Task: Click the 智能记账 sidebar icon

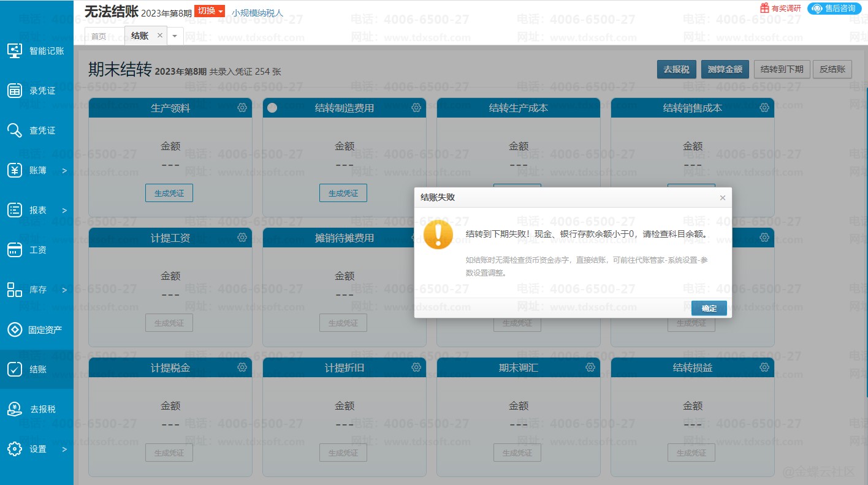Action: [x=15, y=51]
